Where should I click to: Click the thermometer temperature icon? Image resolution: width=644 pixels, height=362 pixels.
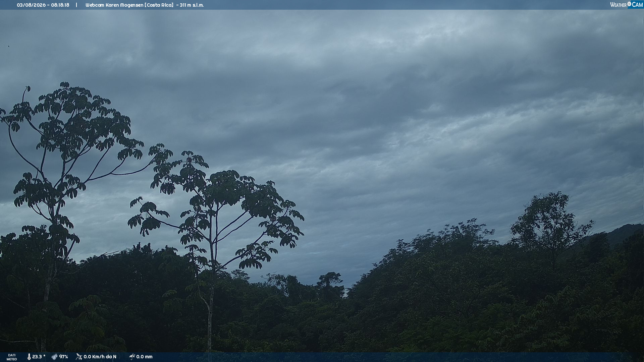point(29,357)
